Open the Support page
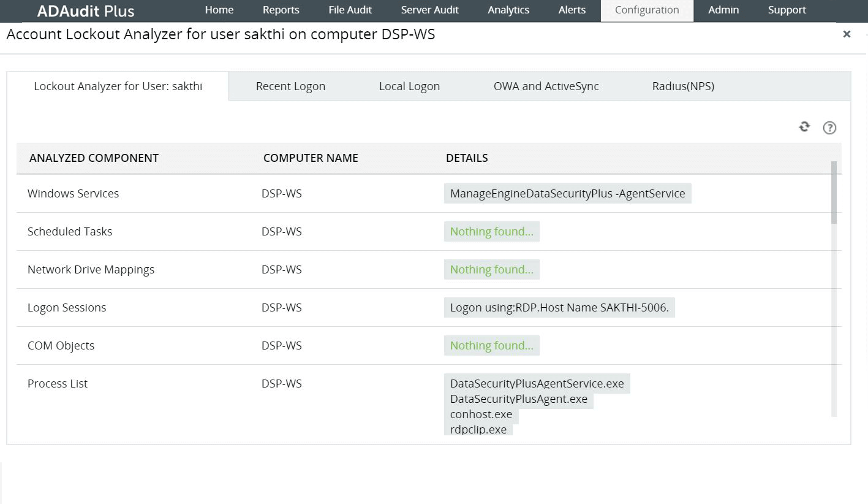The image size is (868, 504). click(x=786, y=10)
